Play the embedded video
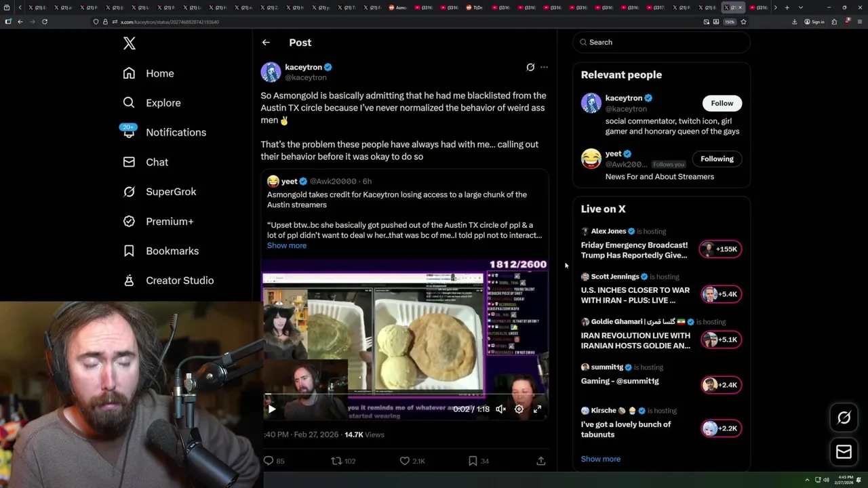868x488 pixels. (272, 409)
